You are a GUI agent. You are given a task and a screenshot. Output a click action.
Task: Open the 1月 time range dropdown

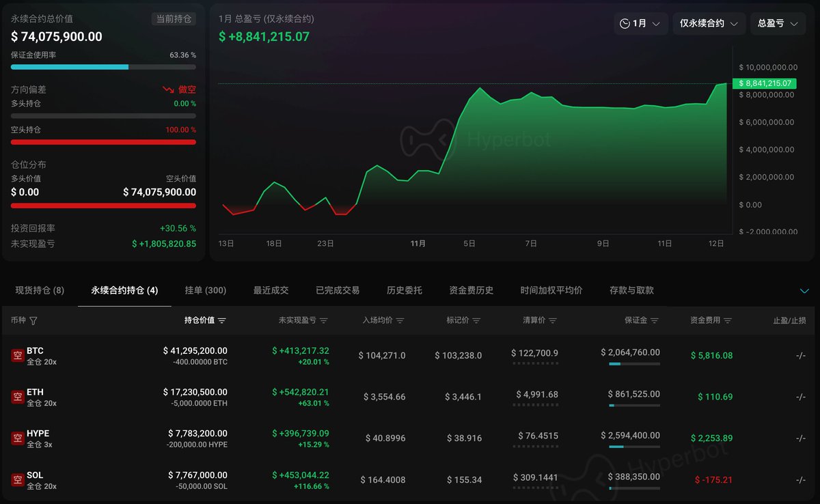(640, 24)
